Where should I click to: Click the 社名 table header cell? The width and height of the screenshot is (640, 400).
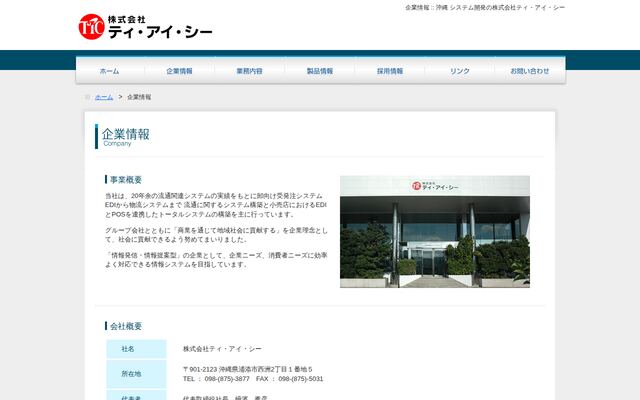click(136, 349)
